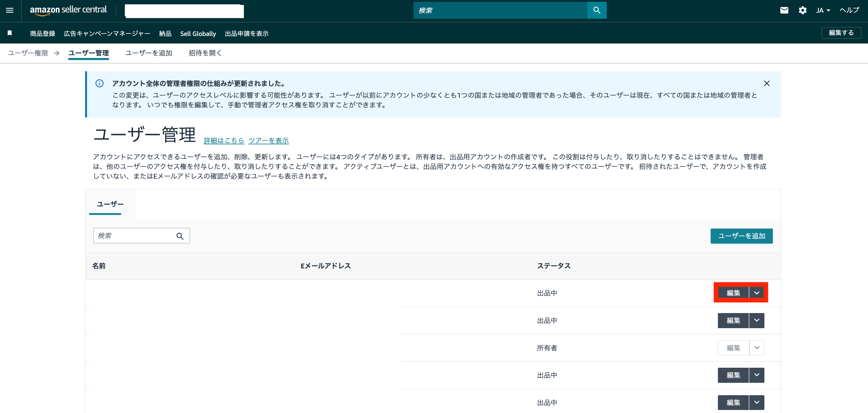Click the 所有者 status text
This screenshot has height=413, width=868.
pos(547,348)
